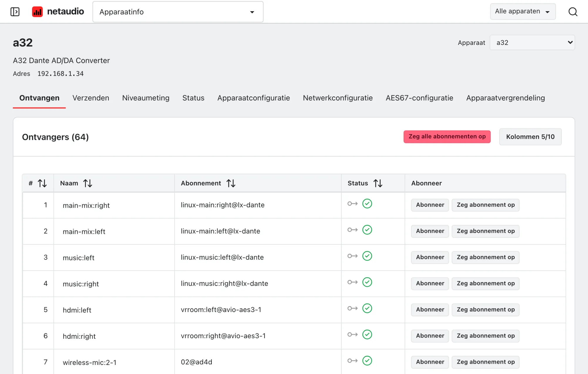Click subscription linux-music:left@lx-dante
The width and height of the screenshot is (588, 374).
(x=222, y=257)
